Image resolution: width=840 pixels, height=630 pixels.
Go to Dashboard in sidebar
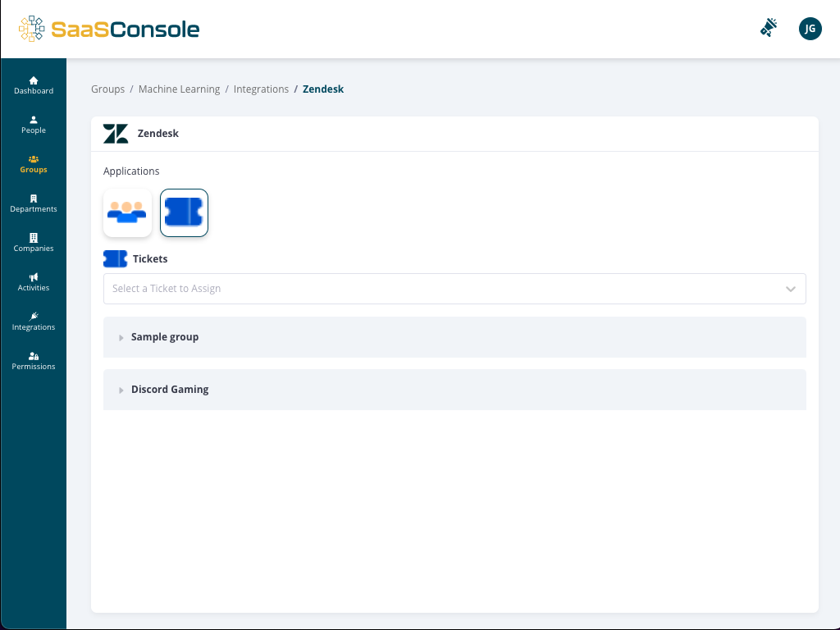tap(33, 85)
